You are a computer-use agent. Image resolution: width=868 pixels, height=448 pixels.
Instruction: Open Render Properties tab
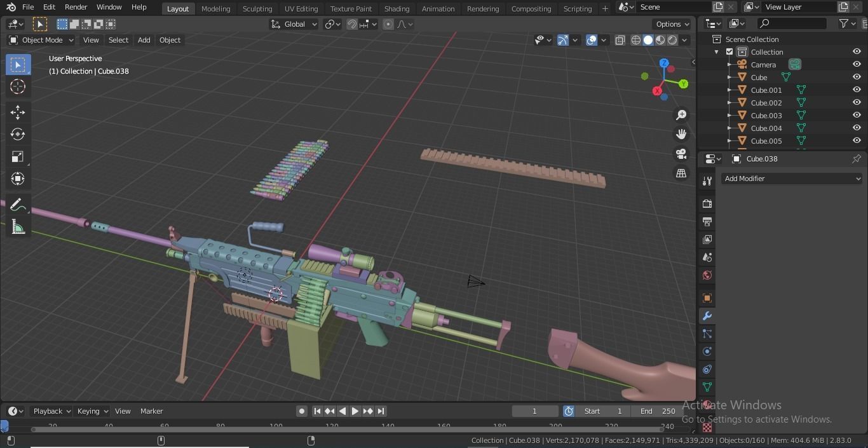pyautogui.click(x=707, y=203)
